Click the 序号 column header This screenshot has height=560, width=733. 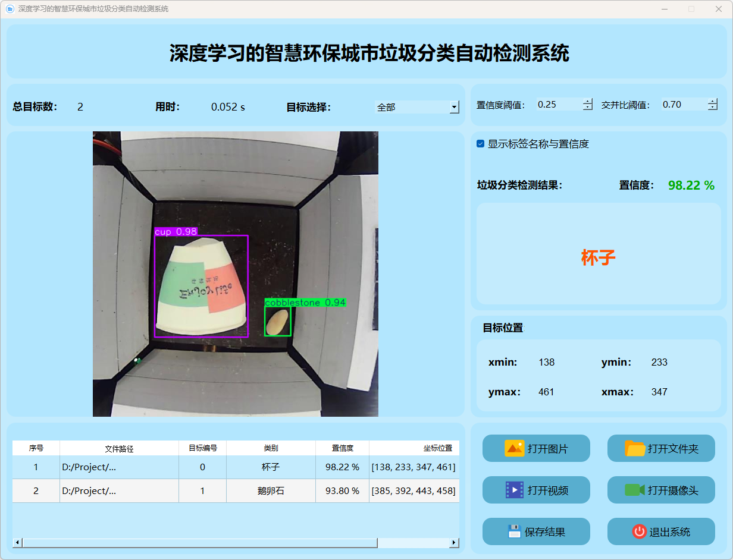click(36, 448)
